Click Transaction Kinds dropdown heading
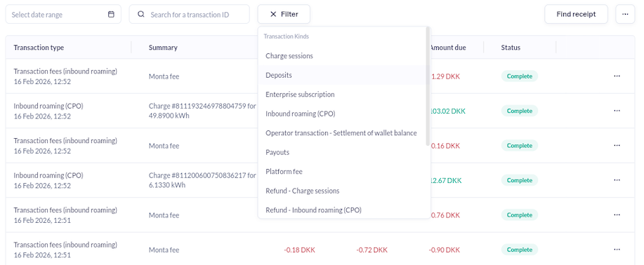 tap(287, 36)
